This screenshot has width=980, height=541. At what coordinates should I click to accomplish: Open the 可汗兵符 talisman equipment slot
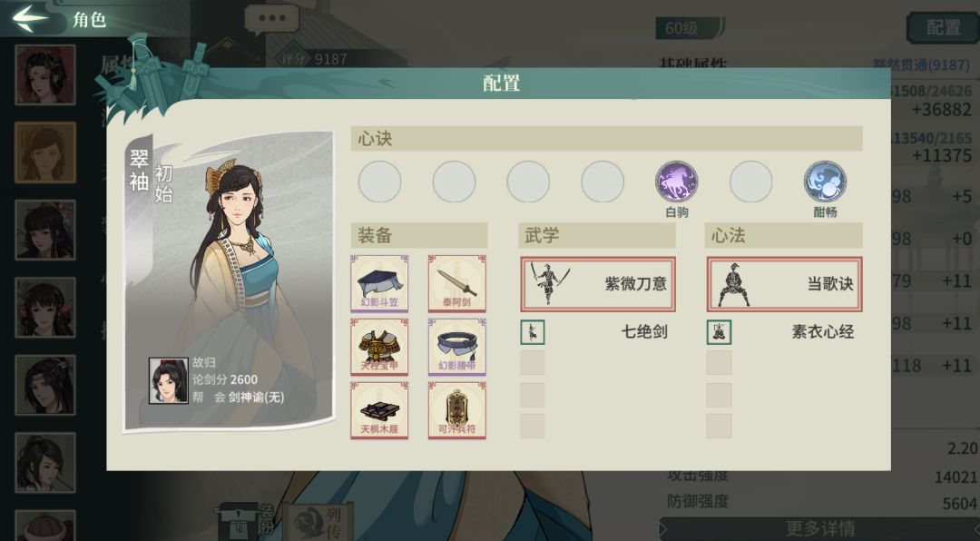coord(456,411)
